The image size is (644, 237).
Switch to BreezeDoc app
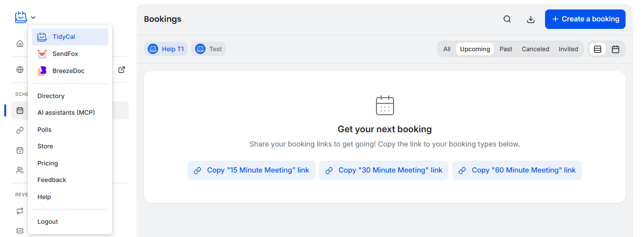click(x=70, y=71)
